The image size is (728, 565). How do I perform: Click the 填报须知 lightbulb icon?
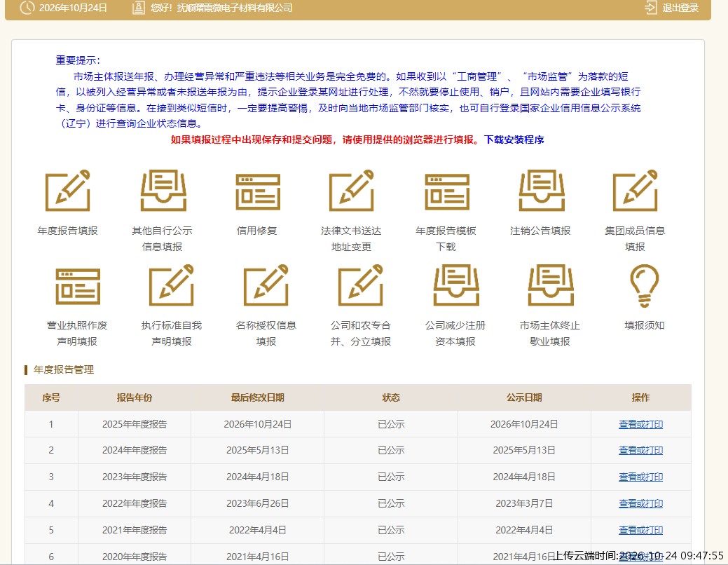tap(645, 285)
